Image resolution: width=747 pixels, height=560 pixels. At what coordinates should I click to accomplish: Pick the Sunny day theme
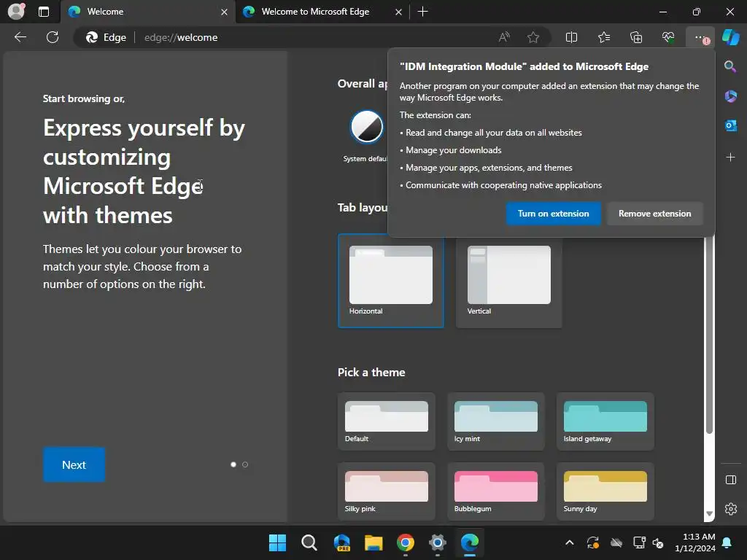point(605,491)
